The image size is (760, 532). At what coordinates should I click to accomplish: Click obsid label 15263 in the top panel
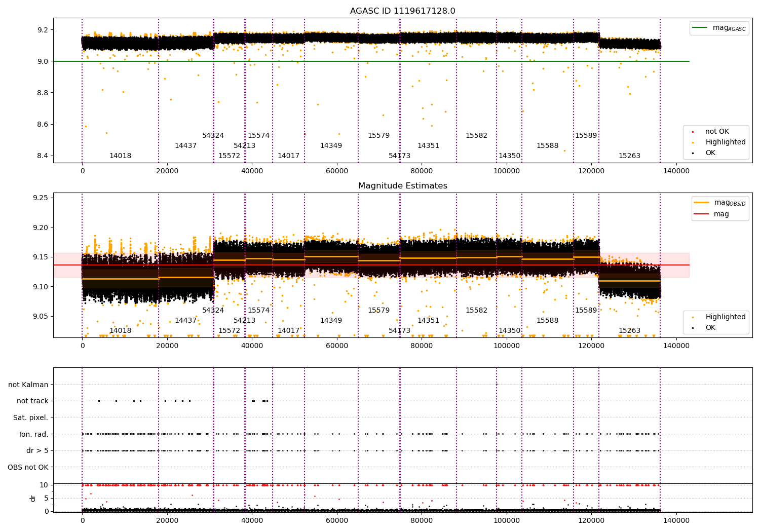pos(629,156)
